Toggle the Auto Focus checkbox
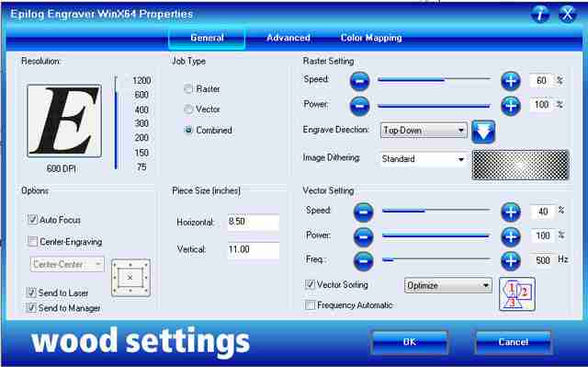The width and height of the screenshot is (588, 367). click(x=33, y=220)
